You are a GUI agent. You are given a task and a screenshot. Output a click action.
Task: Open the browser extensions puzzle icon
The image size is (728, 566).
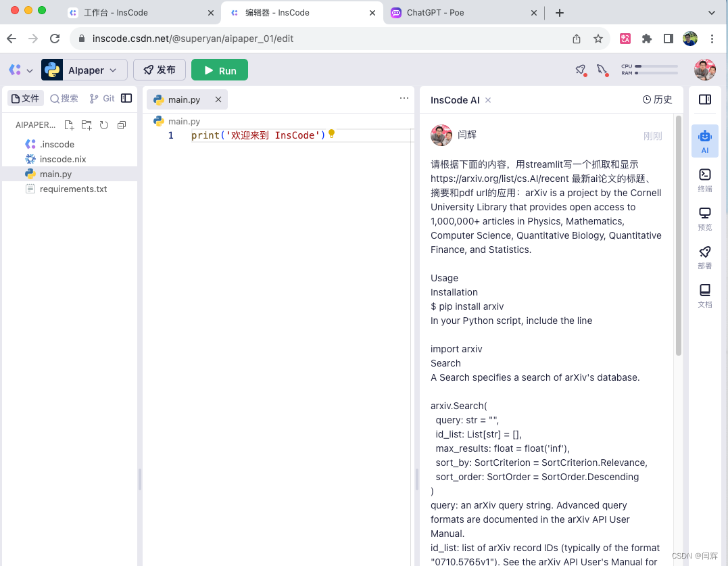point(647,39)
